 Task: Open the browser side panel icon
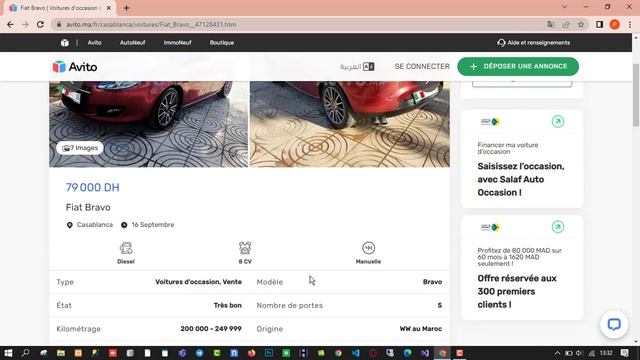[599, 24]
